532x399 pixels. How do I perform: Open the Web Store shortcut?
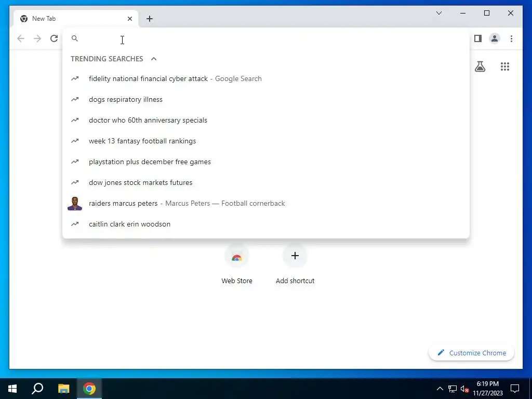237,264
